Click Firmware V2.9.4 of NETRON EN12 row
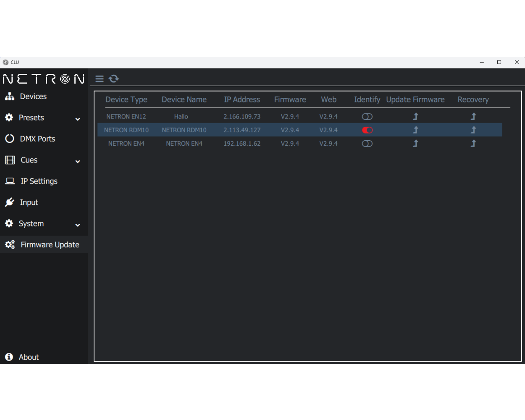 click(x=290, y=116)
